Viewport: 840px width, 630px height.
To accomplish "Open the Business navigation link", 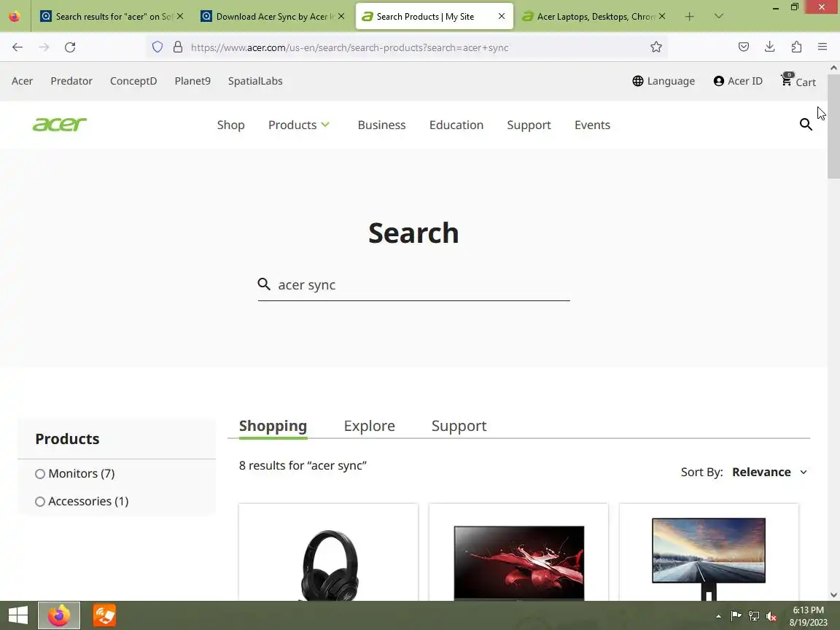I will pyautogui.click(x=381, y=125).
